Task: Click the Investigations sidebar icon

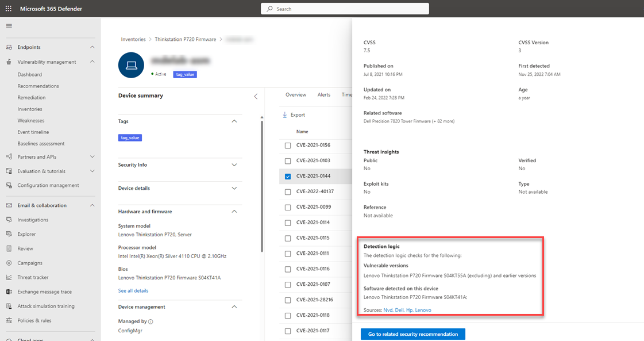Action: click(9, 220)
